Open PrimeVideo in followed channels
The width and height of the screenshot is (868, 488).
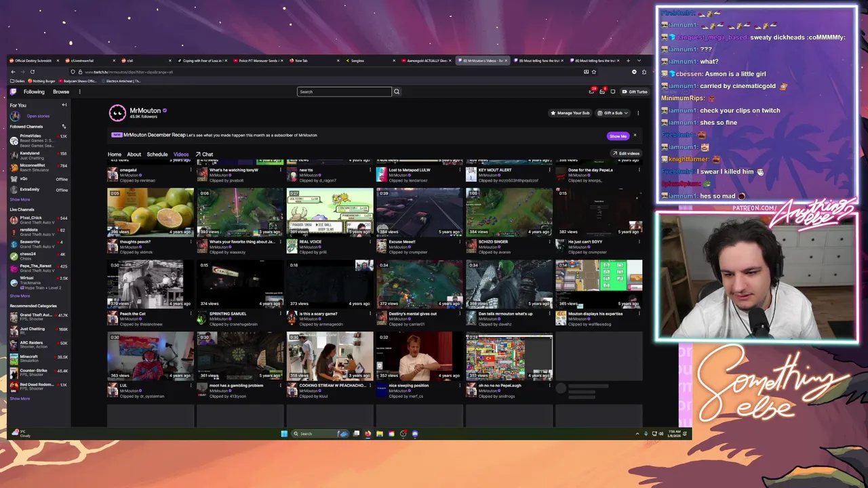point(39,140)
